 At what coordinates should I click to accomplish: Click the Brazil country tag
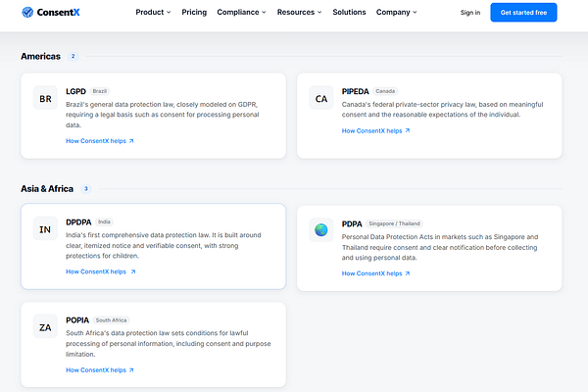point(100,91)
